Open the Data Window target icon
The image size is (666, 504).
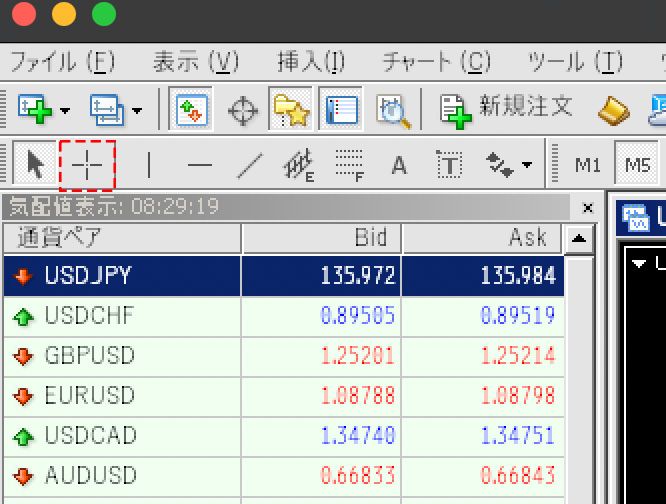point(243,111)
